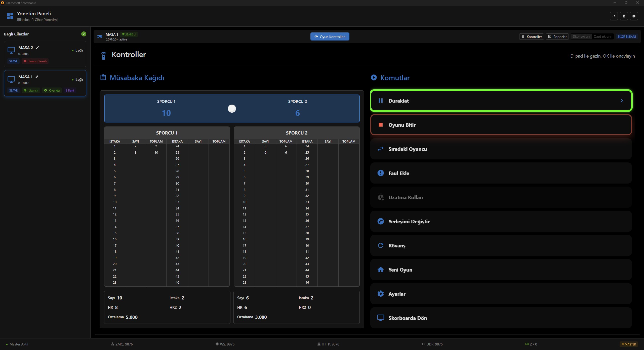Click the chevron arrow on Duraklat row
Viewport: 644px width, 350px height.
tap(622, 101)
